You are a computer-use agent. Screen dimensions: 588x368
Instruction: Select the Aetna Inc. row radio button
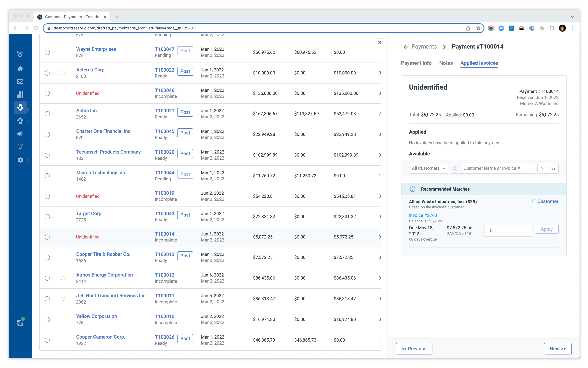pos(47,114)
